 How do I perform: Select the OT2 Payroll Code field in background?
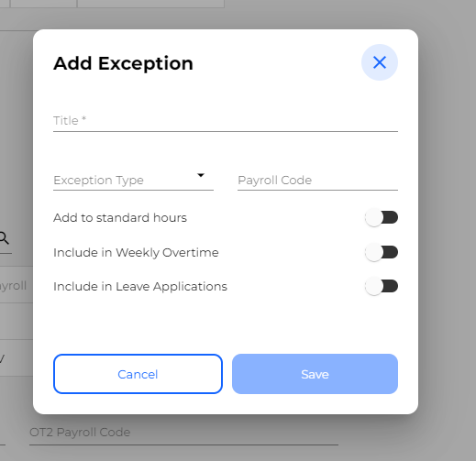[183, 433]
